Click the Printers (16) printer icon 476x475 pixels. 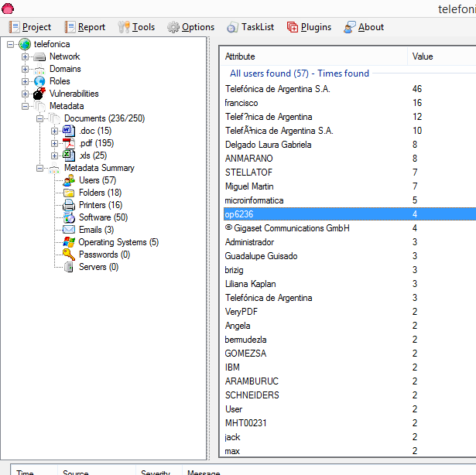(x=69, y=205)
